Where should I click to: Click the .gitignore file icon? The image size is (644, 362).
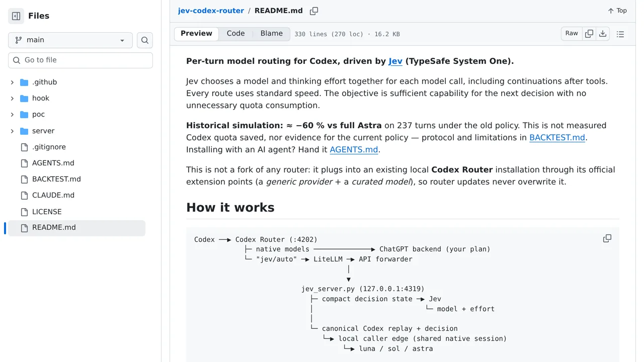pos(24,147)
